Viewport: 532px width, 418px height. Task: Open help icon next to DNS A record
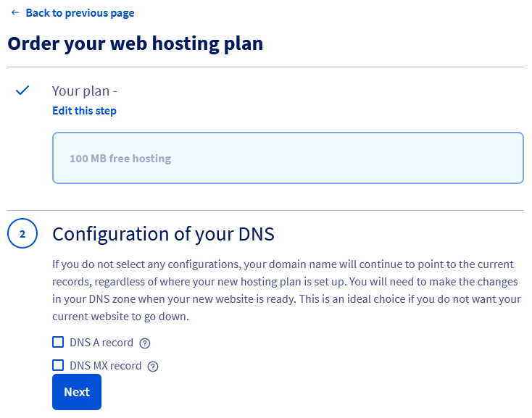tap(145, 343)
